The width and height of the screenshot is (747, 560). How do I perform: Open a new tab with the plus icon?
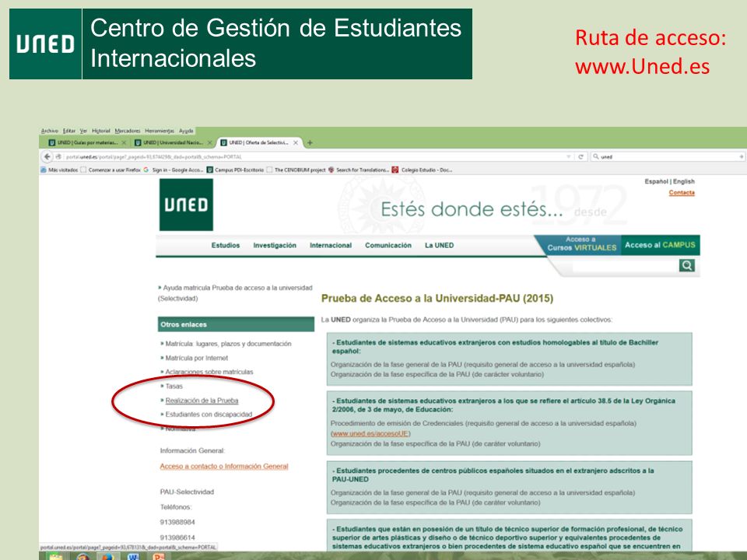coord(310,142)
